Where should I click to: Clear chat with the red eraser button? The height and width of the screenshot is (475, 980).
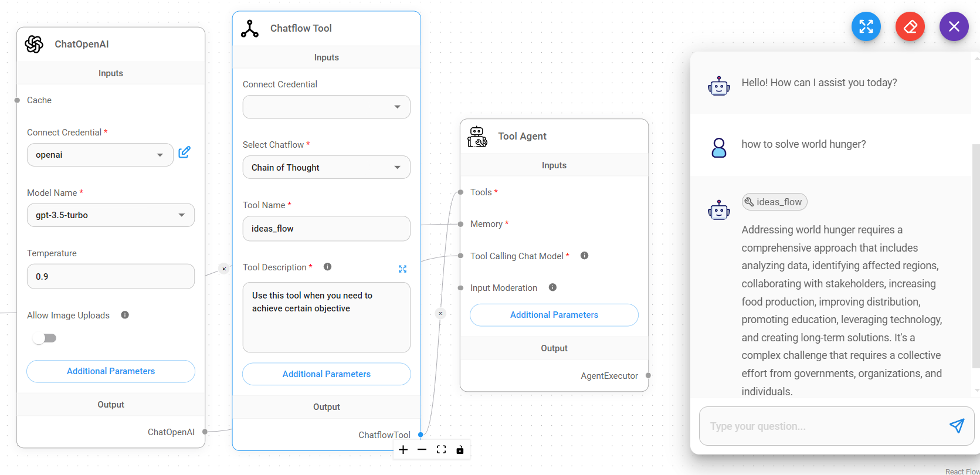910,26
